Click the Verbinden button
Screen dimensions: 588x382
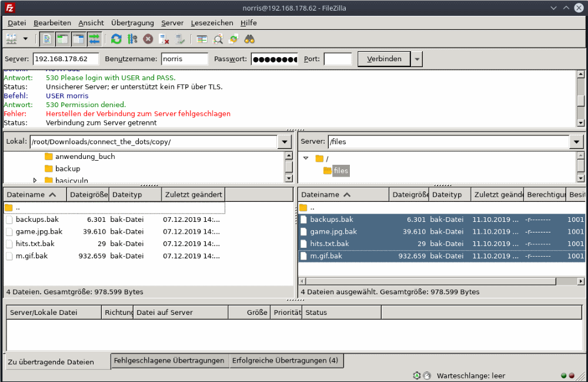click(384, 59)
